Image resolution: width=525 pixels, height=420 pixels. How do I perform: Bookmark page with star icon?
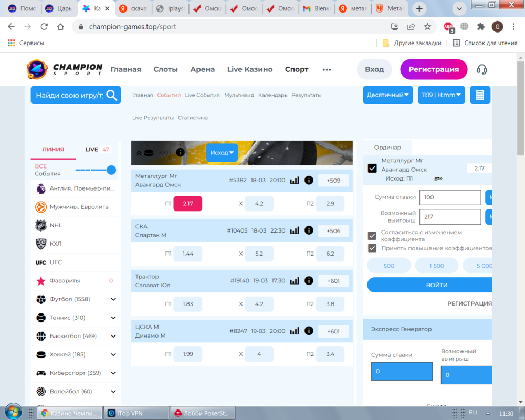tap(427, 27)
